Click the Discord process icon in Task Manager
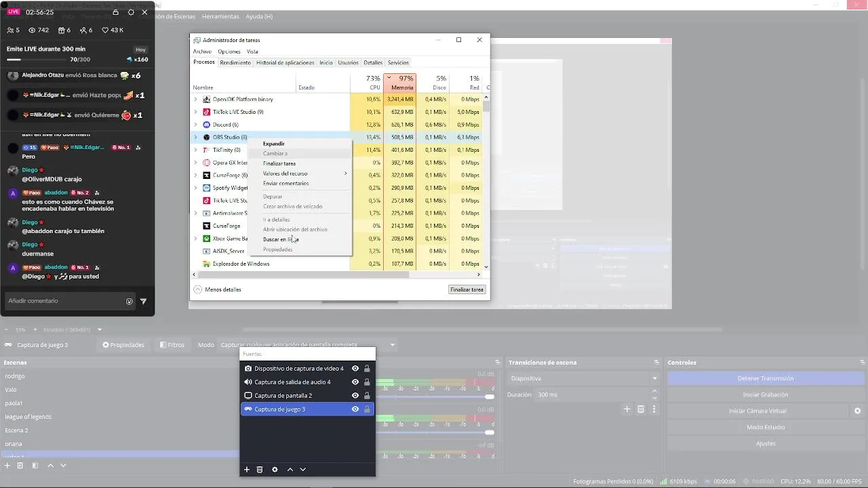Viewport: 868px width, 488px height. [x=207, y=125]
